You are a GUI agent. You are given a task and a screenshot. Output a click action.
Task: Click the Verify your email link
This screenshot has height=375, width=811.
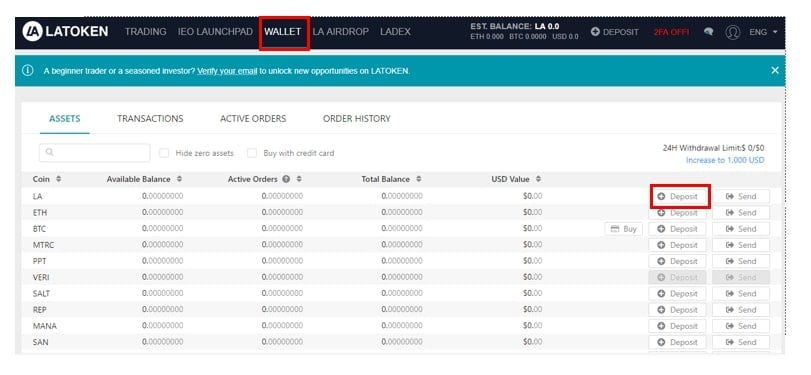pos(227,71)
